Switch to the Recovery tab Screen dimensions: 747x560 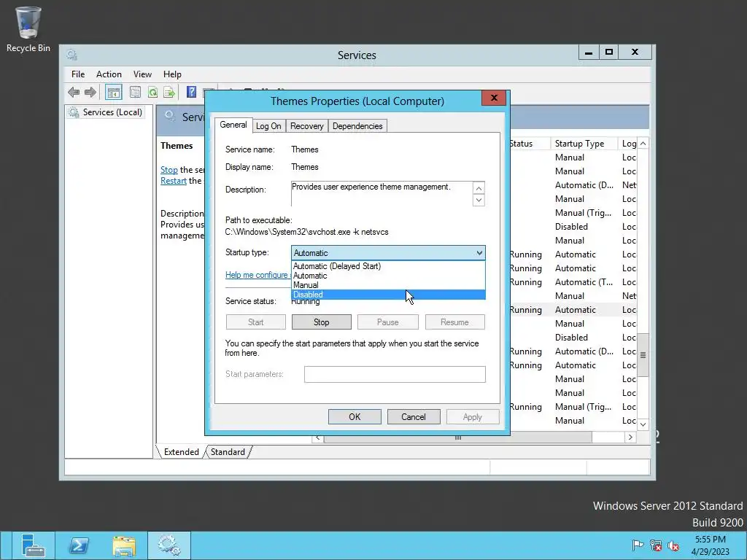tap(307, 125)
